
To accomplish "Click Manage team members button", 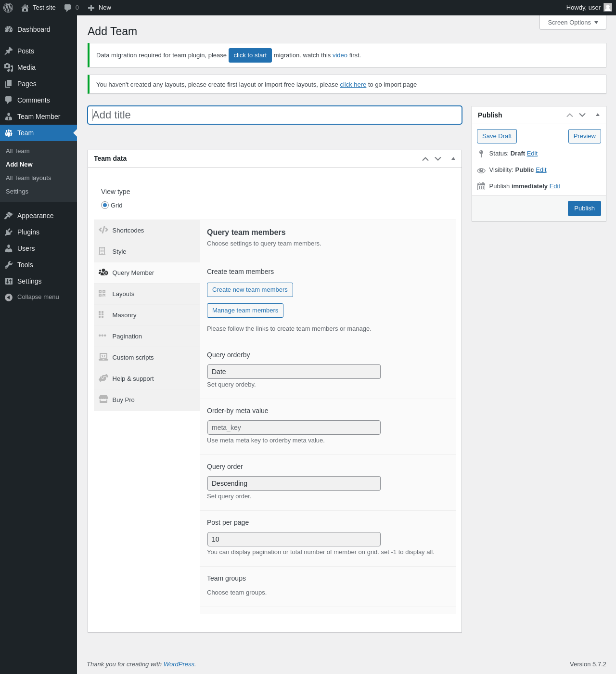I will pos(245,311).
